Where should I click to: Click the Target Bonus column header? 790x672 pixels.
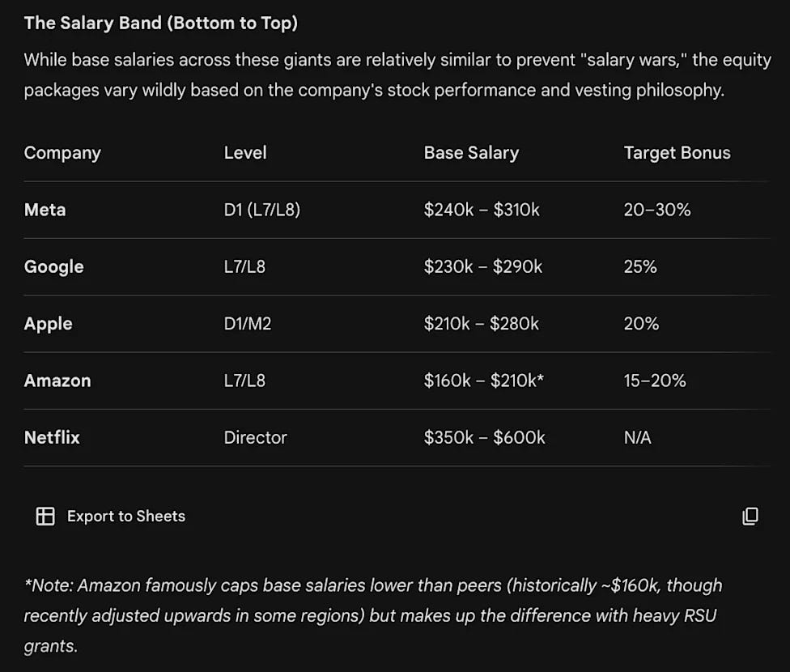[677, 153]
